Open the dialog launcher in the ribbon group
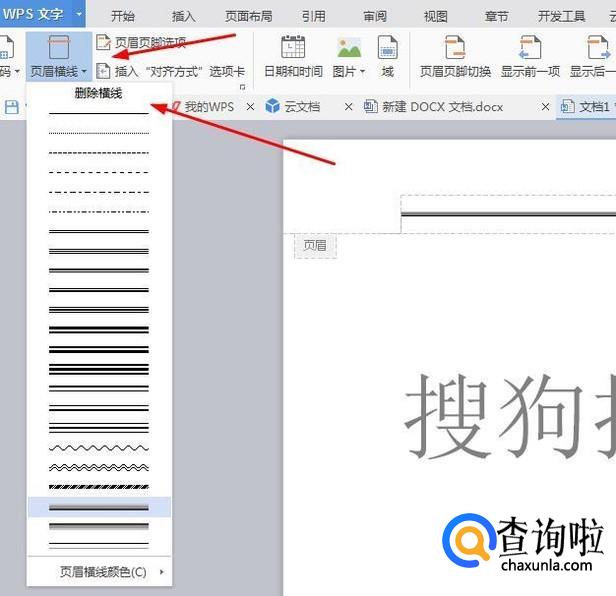 tap(242, 87)
